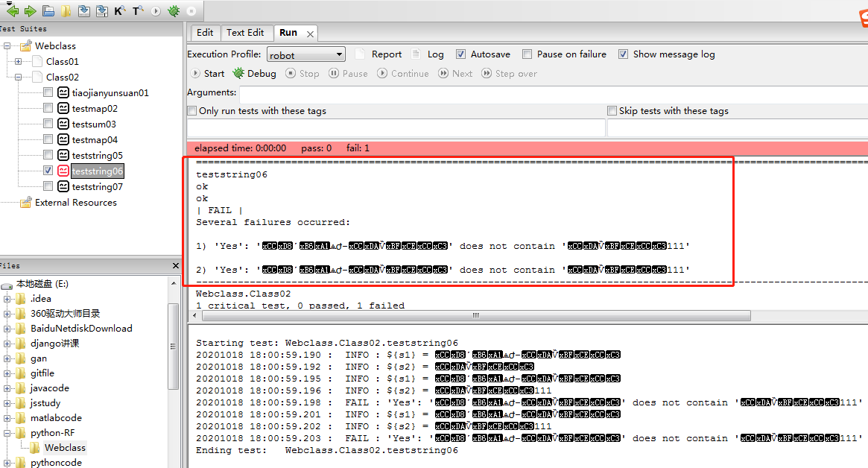Image resolution: width=868 pixels, height=468 pixels.
Task: Expand the BaiduNetdiskDownload folder
Action: point(7,329)
